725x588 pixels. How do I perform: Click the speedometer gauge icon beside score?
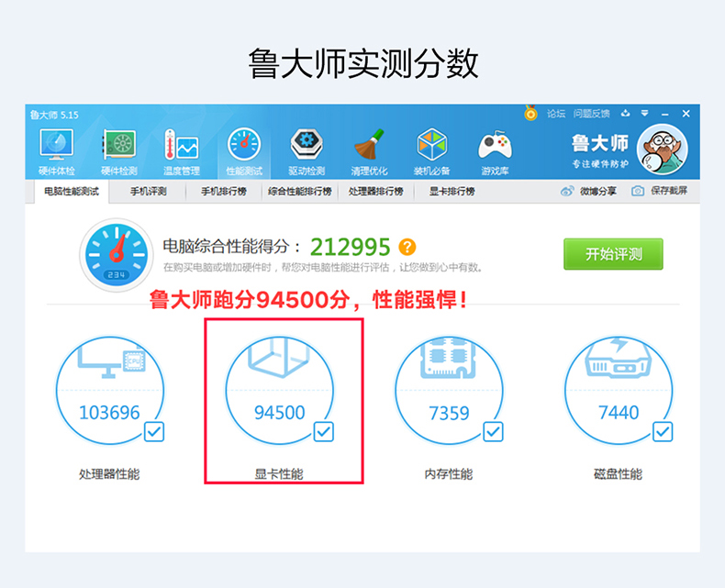click(117, 255)
